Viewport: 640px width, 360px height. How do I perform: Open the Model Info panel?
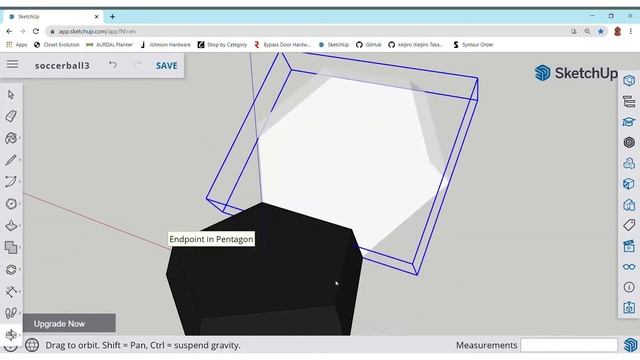coord(629,287)
